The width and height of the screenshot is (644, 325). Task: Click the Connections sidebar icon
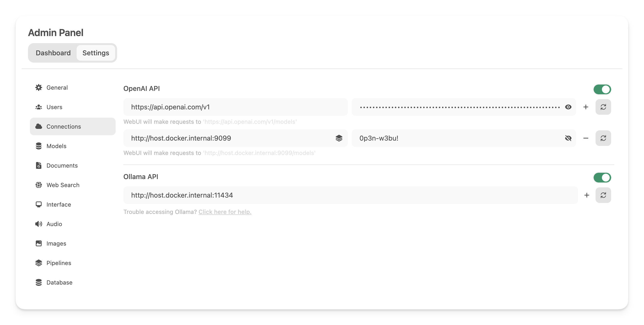click(39, 126)
